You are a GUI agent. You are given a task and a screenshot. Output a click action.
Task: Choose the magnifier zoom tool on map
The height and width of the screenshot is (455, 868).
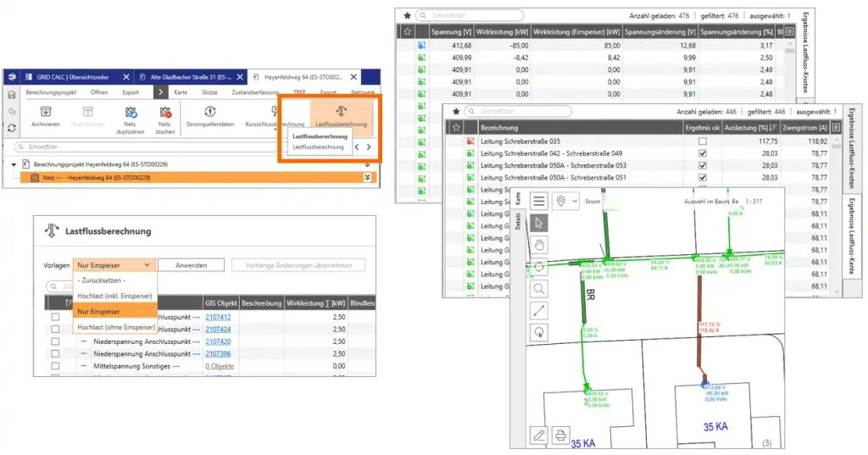(x=538, y=288)
